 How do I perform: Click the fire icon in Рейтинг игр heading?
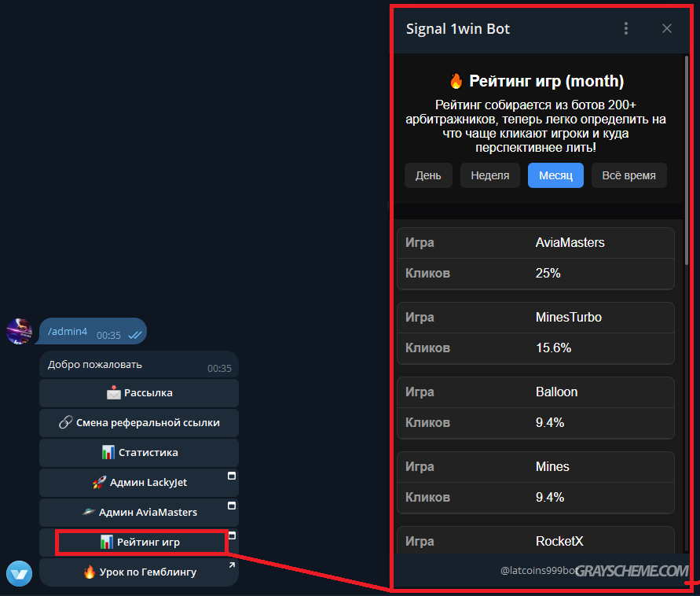point(456,81)
